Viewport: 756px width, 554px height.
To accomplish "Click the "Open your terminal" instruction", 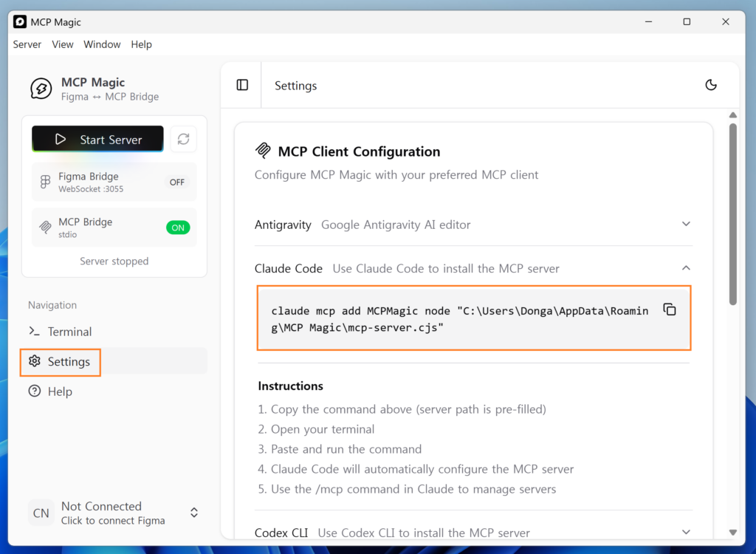I will click(323, 429).
